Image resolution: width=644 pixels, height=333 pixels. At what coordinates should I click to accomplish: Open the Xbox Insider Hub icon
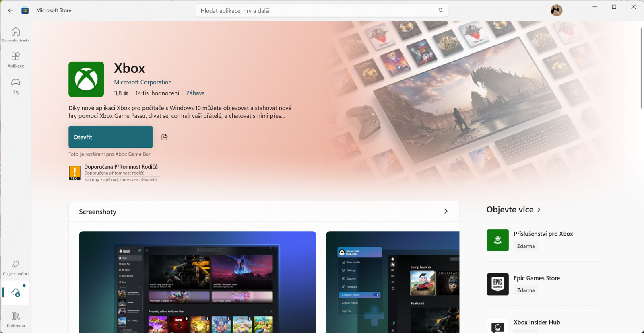coord(497,326)
